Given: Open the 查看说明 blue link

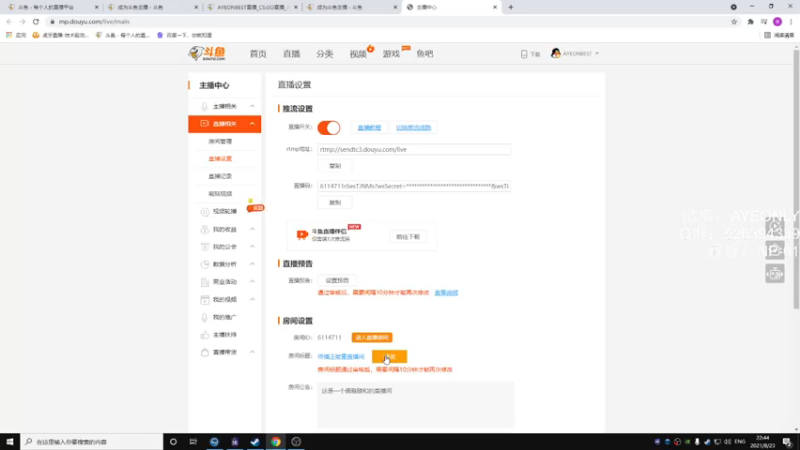Looking at the screenshot, I should 446,293.
